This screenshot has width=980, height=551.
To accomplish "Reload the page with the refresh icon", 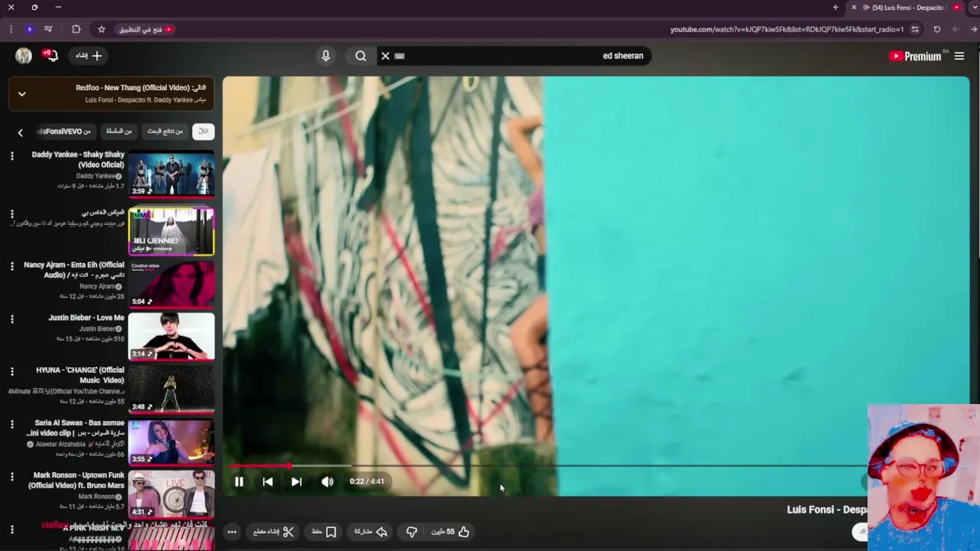I will click(x=936, y=29).
